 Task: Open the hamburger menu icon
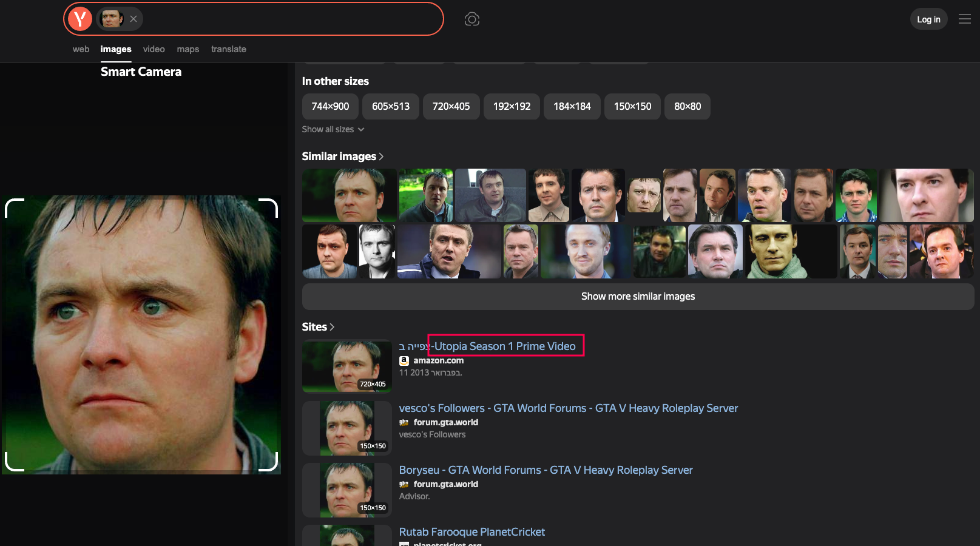[964, 19]
